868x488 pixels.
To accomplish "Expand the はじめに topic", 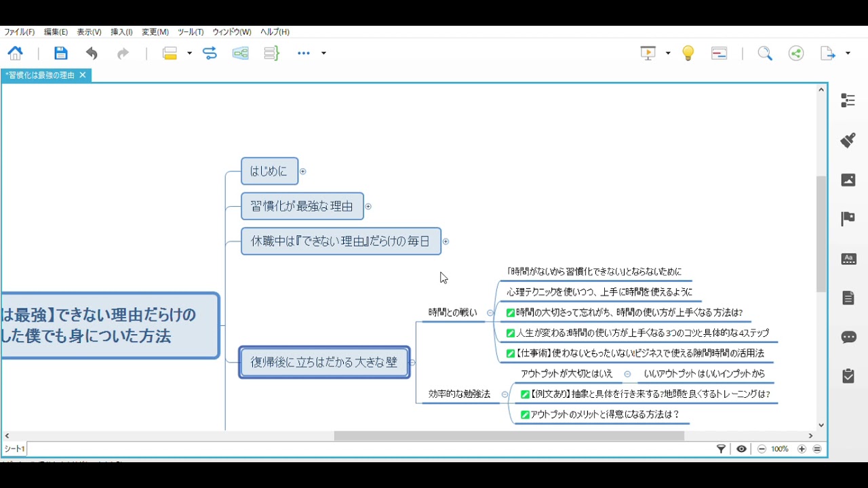I will [x=303, y=171].
